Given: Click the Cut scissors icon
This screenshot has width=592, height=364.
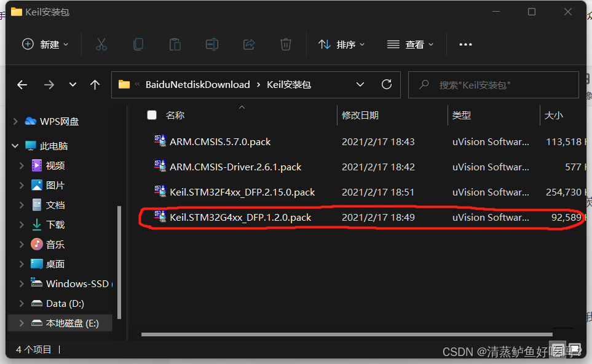Looking at the screenshot, I should pyautogui.click(x=101, y=44).
